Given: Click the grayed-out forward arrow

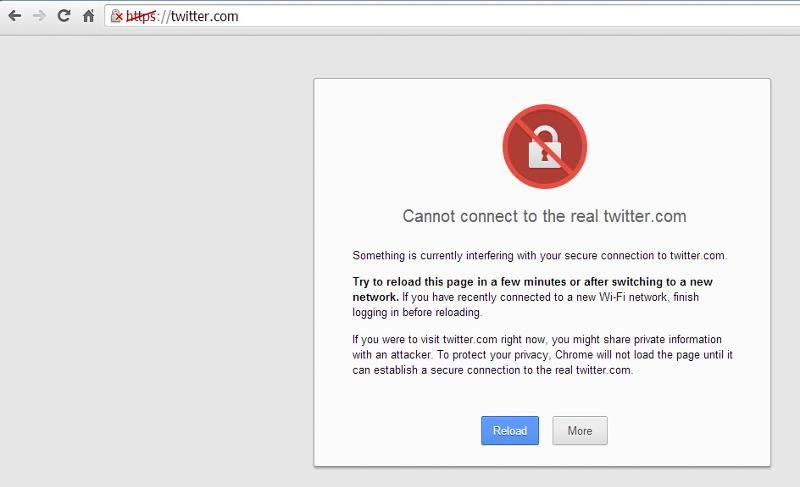Looking at the screenshot, I should 39,16.
